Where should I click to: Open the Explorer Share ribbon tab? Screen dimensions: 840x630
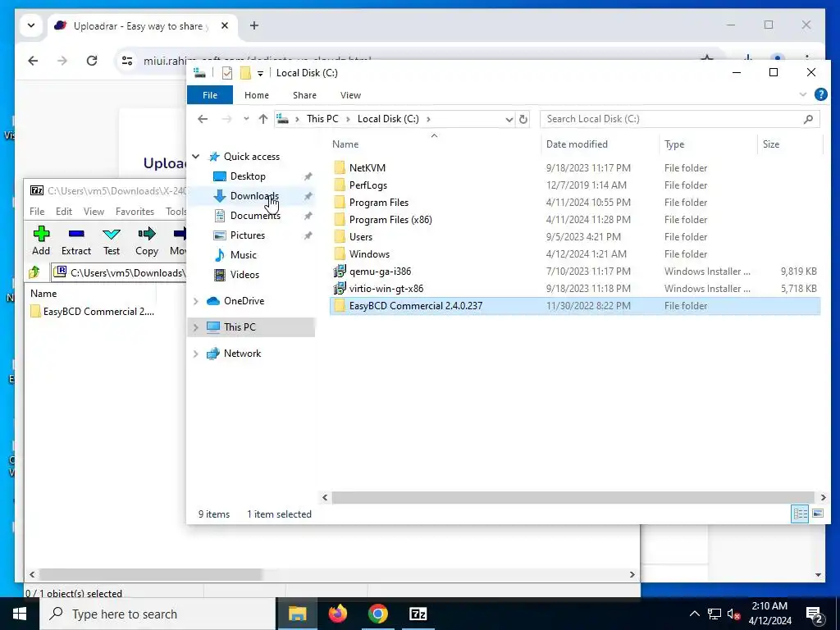304,95
